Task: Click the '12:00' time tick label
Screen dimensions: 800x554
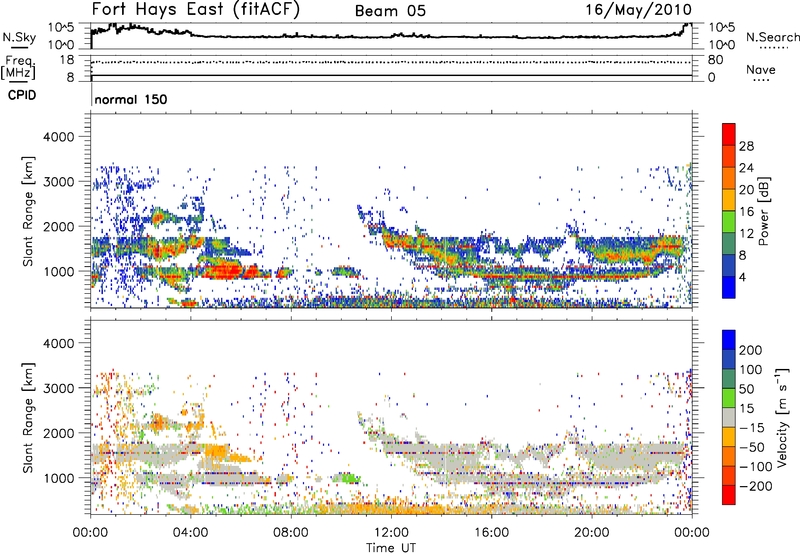Action: click(391, 533)
